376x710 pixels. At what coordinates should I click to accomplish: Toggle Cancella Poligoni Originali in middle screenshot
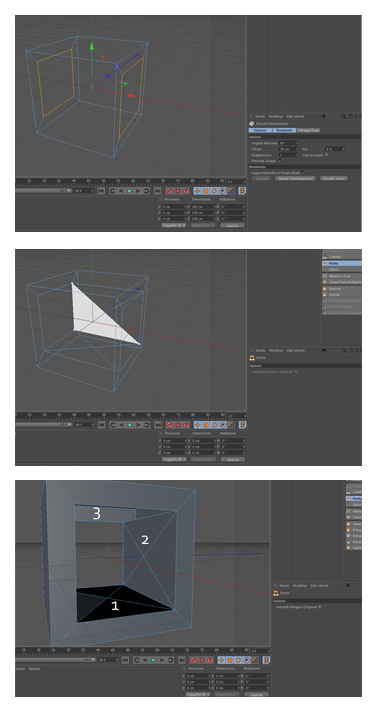pyautogui.click(x=296, y=371)
